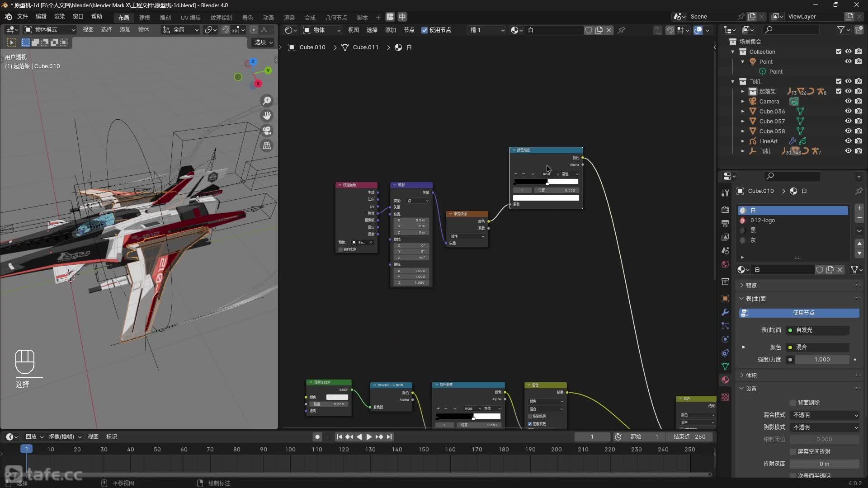Switch to the 建模 workspace tab
The width and height of the screenshot is (868, 488).
click(x=145, y=18)
